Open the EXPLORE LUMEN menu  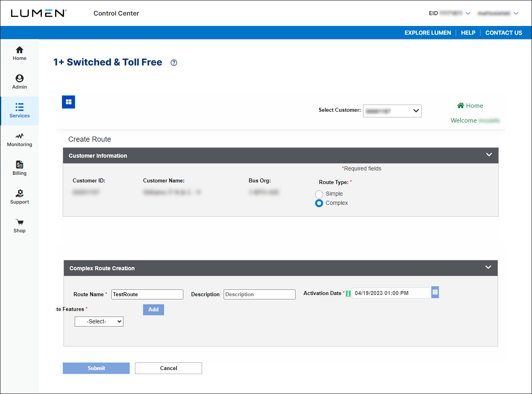click(x=427, y=33)
